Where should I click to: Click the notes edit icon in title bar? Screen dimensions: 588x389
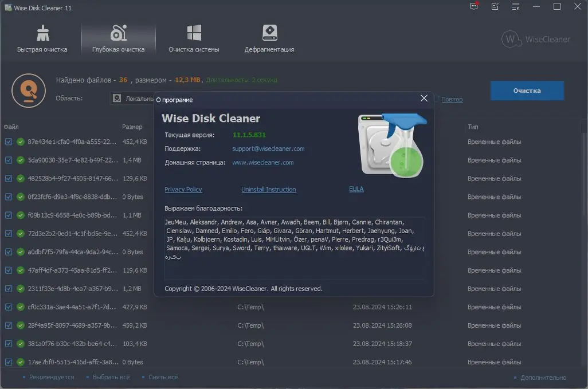click(x=495, y=6)
